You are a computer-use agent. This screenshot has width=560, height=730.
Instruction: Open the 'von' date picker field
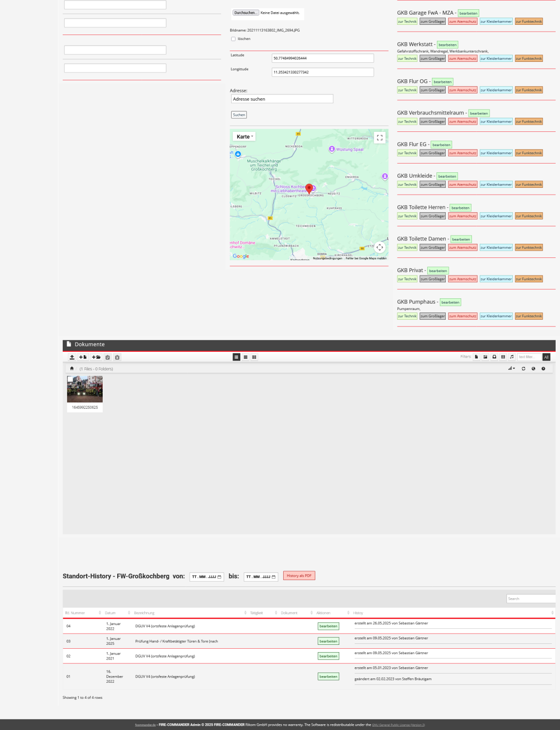coord(206,577)
